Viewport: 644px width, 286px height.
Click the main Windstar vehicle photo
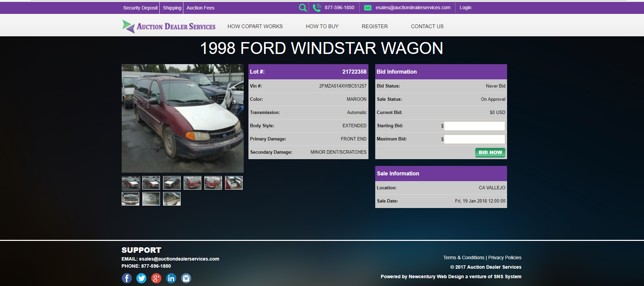coord(183,118)
